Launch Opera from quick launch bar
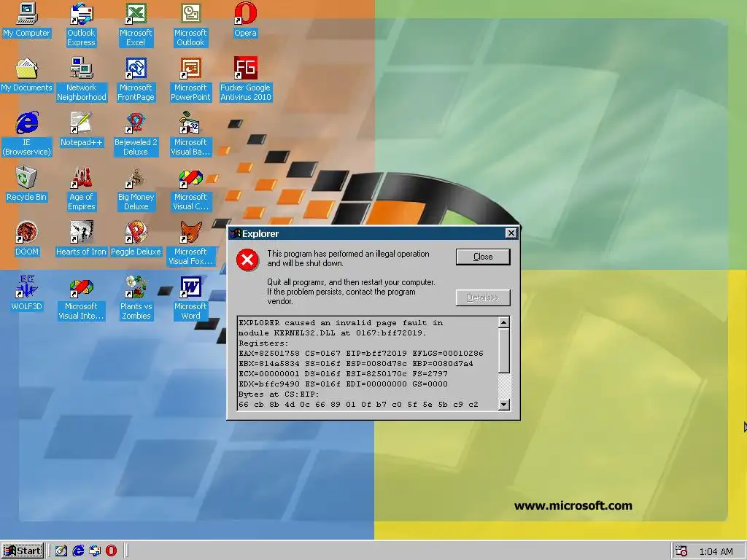Viewport: 747px width, 560px height. pos(111,551)
